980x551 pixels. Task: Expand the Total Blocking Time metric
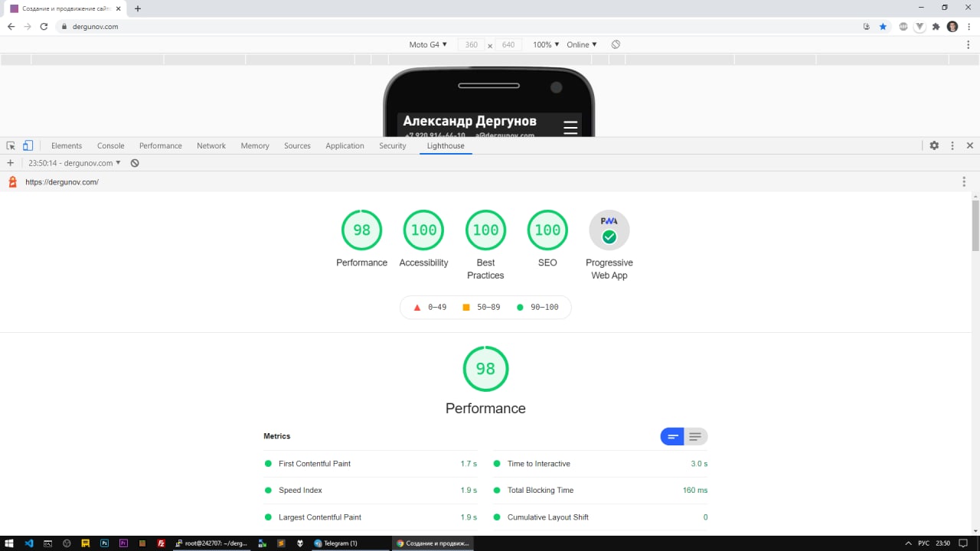(600, 491)
